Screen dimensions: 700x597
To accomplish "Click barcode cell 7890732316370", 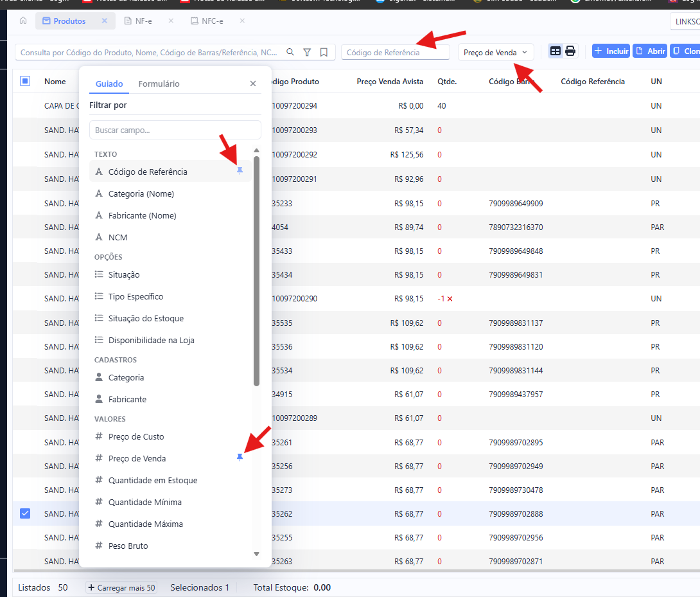I will pyautogui.click(x=516, y=227).
